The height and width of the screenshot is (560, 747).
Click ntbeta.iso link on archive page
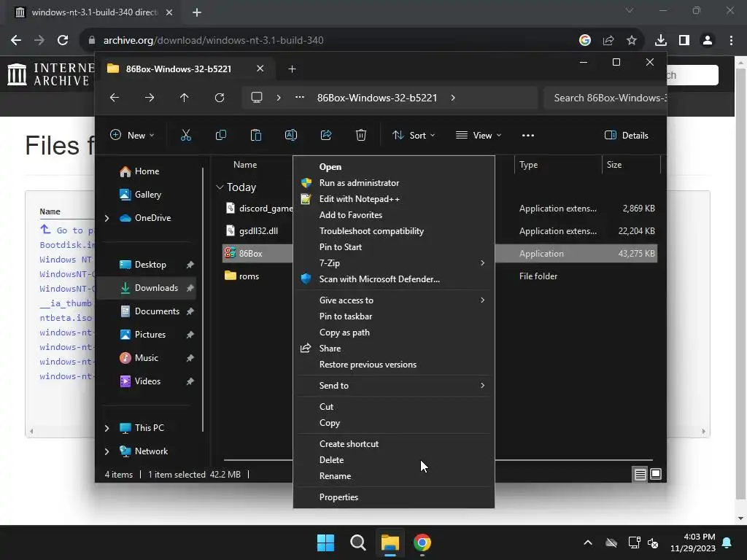pos(66,318)
